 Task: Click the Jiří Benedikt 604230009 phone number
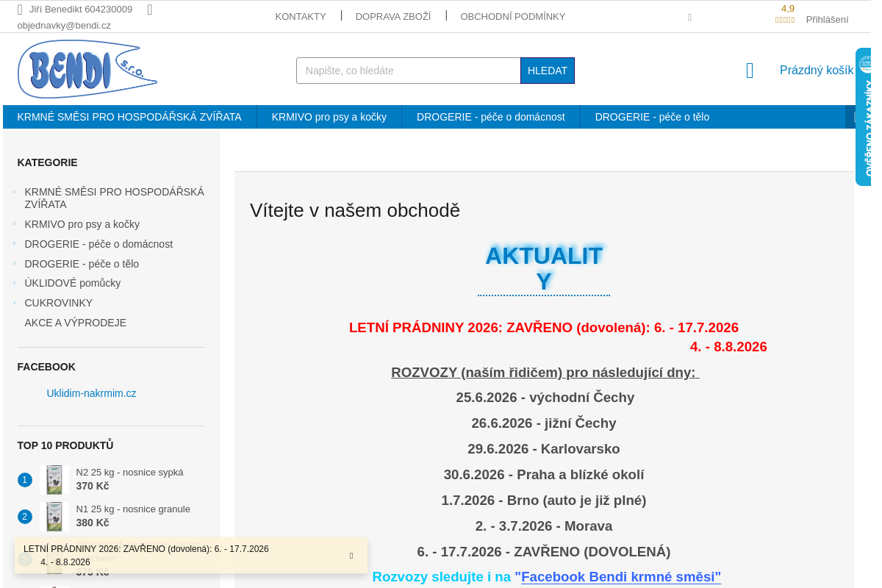tap(81, 10)
